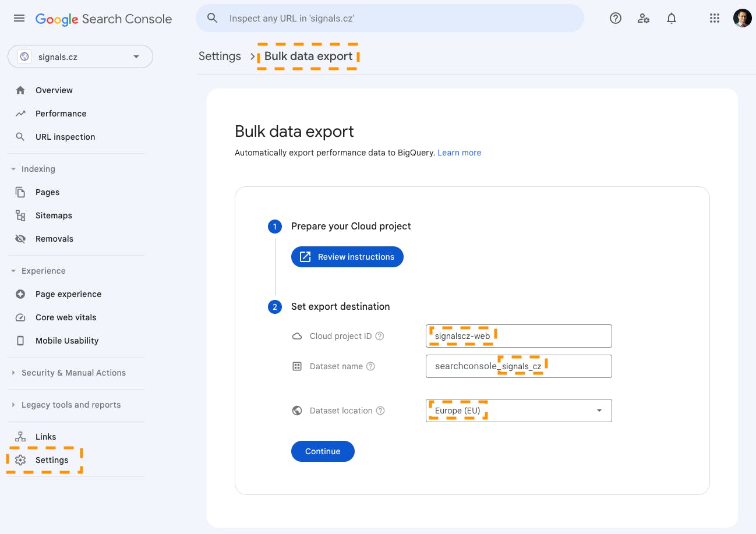Click the search magnifier icon in URL bar
756x534 pixels.
coord(213,18)
